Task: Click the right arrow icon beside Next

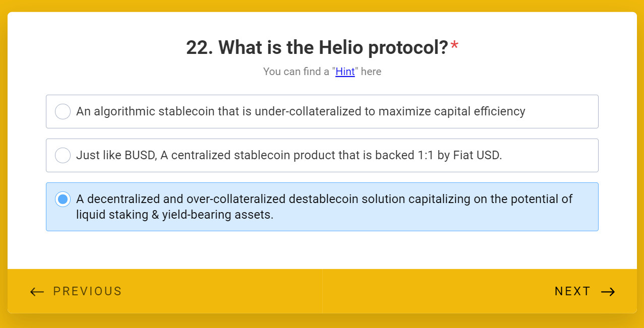Action: [608, 292]
